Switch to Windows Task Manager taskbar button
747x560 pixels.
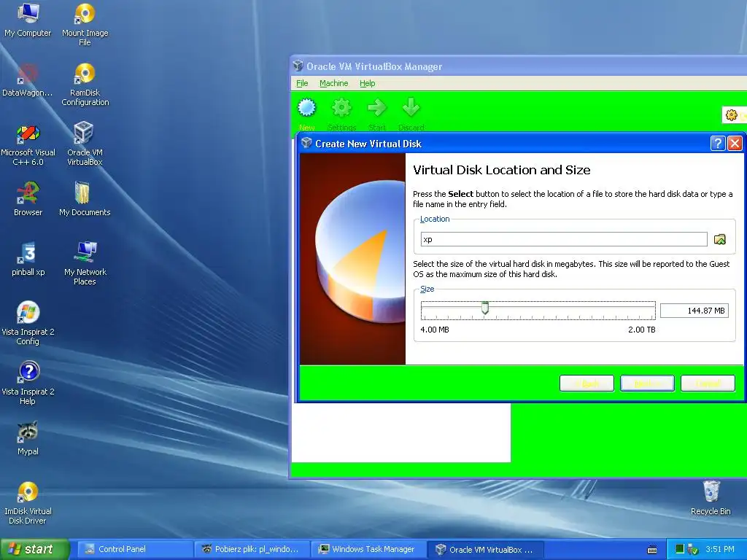click(x=368, y=549)
